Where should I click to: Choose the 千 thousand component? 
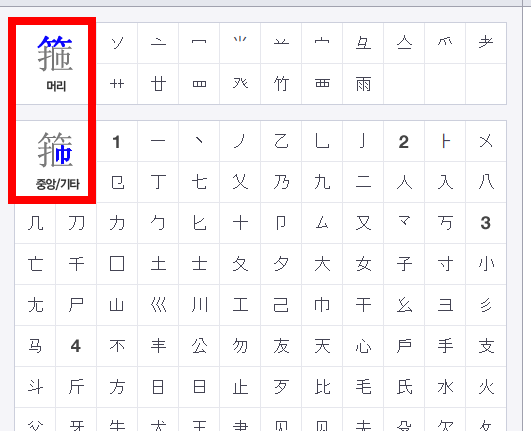[76, 264]
